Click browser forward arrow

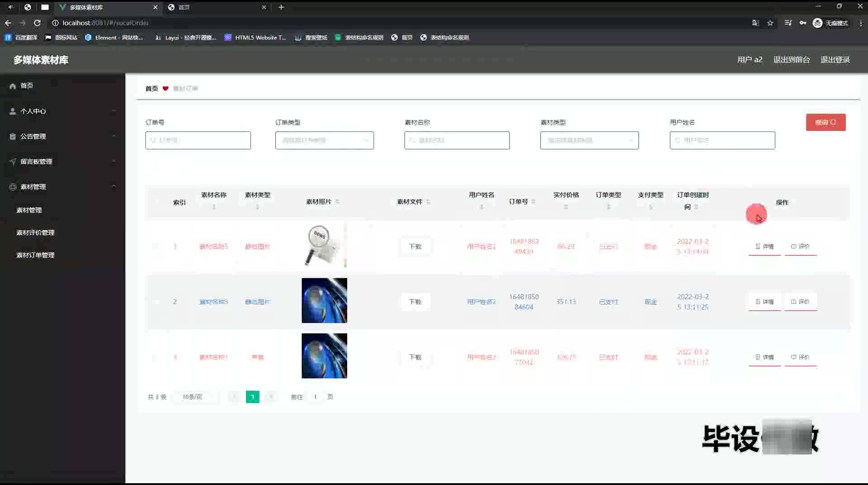pyautogui.click(x=23, y=23)
